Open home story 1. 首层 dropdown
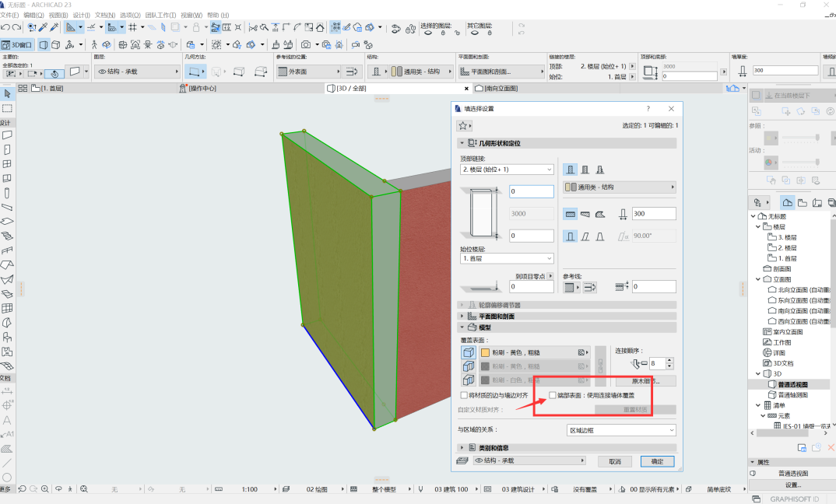 point(507,258)
